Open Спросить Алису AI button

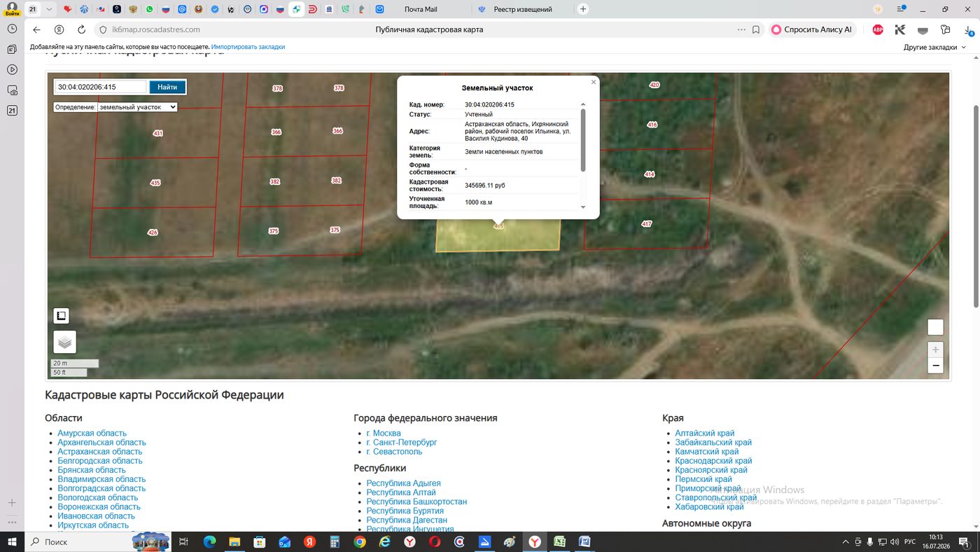pos(812,29)
